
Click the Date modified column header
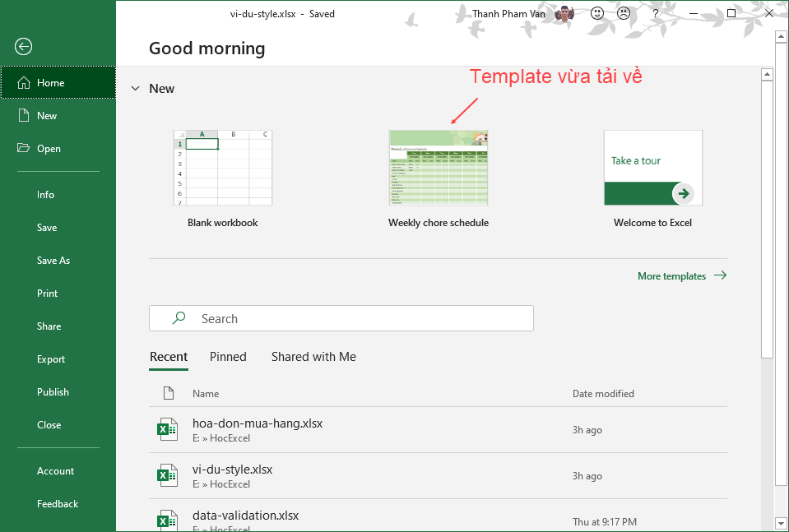pyautogui.click(x=603, y=394)
